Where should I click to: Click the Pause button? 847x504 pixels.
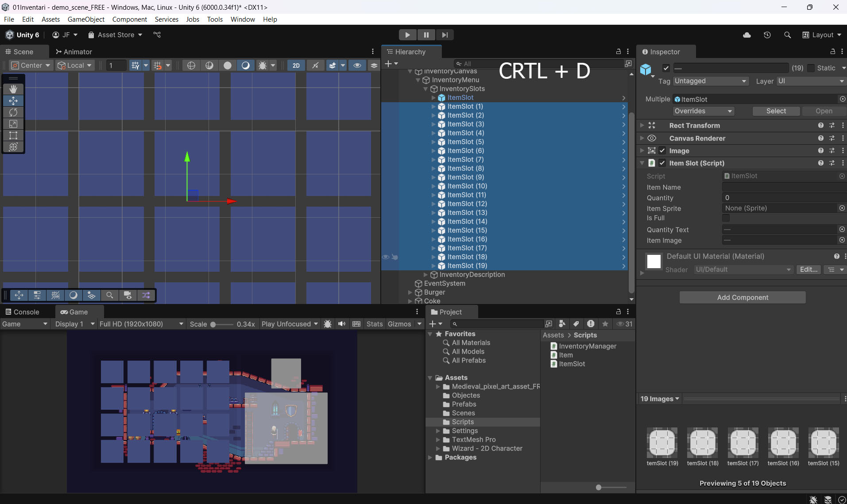(426, 35)
